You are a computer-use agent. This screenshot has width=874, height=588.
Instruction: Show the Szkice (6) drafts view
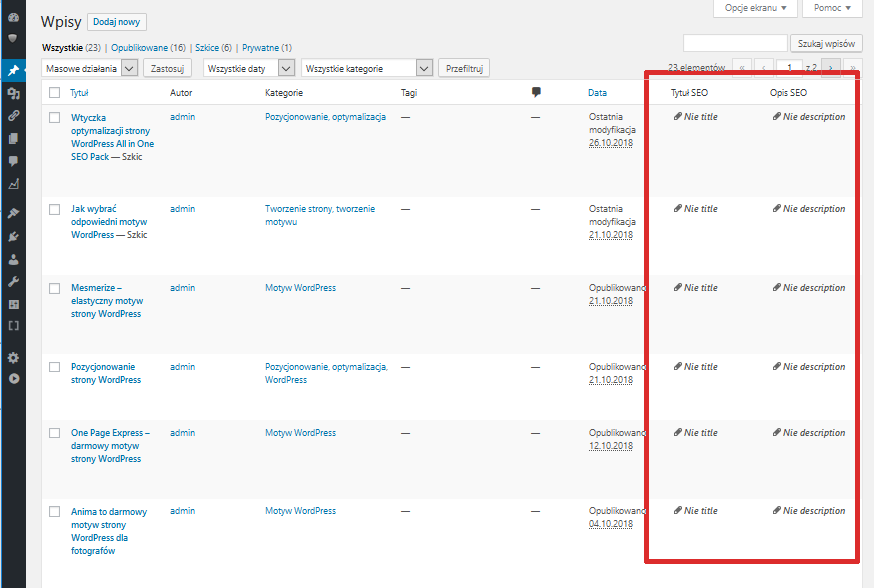coord(213,48)
